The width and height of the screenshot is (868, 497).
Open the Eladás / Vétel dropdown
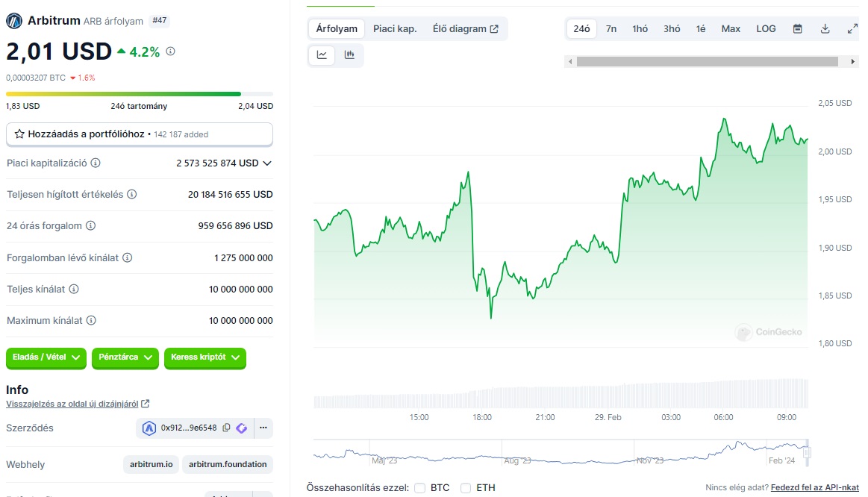tap(46, 357)
